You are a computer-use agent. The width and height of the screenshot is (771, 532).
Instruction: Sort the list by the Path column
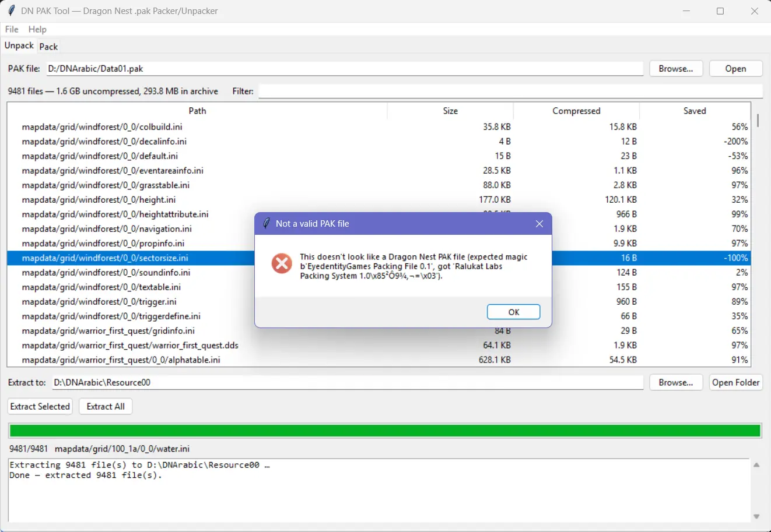pos(197,111)
